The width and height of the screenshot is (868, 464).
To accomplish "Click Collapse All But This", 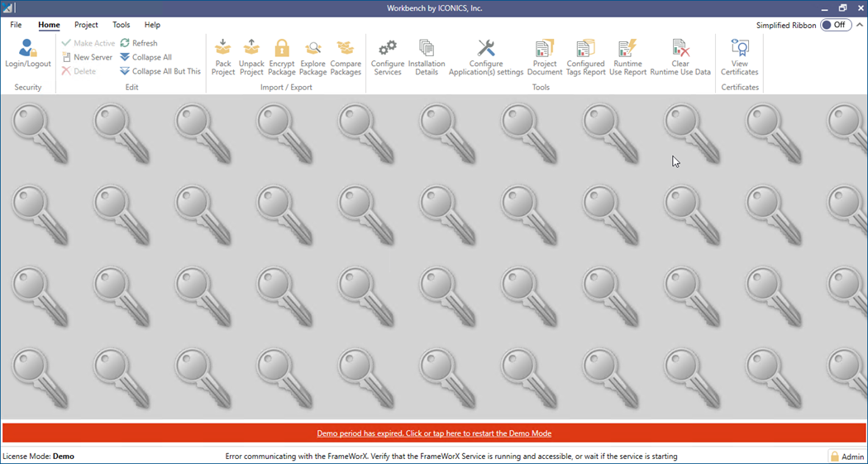I will click(x=160, y=71).
